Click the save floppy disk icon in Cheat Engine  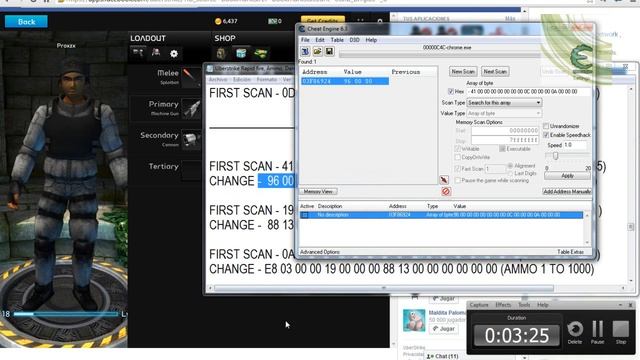tap(329, 51)
